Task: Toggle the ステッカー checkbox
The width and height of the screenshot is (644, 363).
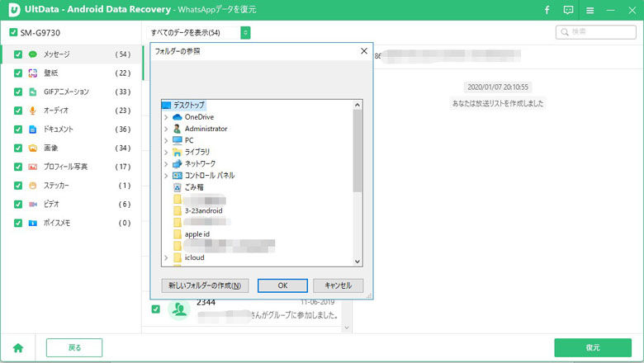Action: [18, 186]
